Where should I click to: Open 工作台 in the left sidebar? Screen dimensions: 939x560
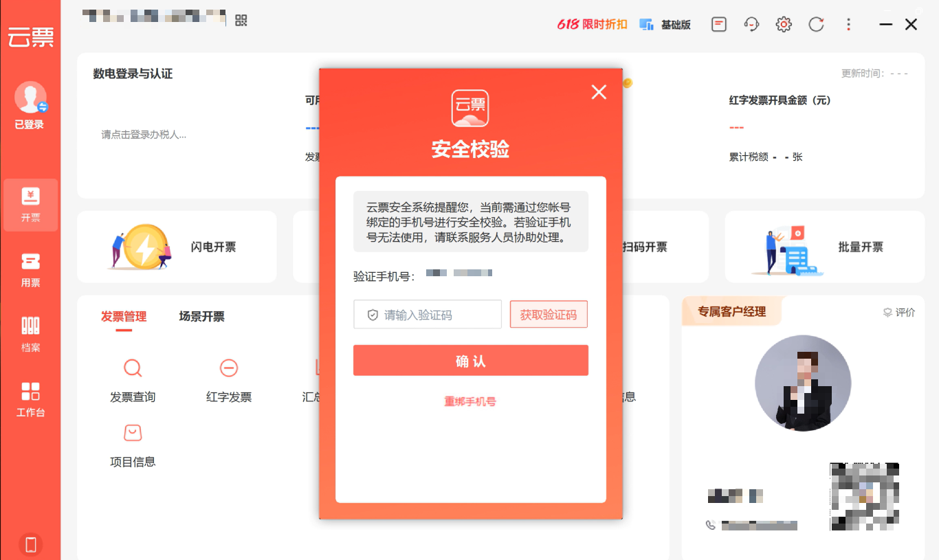click(x=30, y=400)
